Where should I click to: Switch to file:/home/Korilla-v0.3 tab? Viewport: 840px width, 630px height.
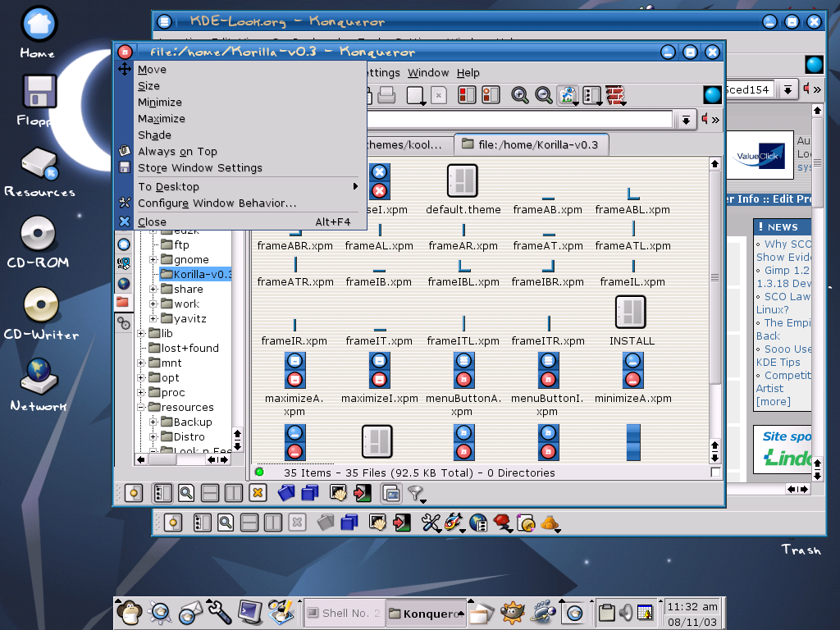532,144
